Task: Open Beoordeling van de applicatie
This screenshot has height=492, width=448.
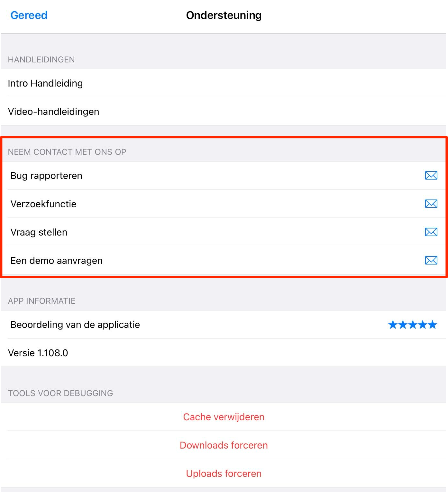Action: (x=75, y=325)
